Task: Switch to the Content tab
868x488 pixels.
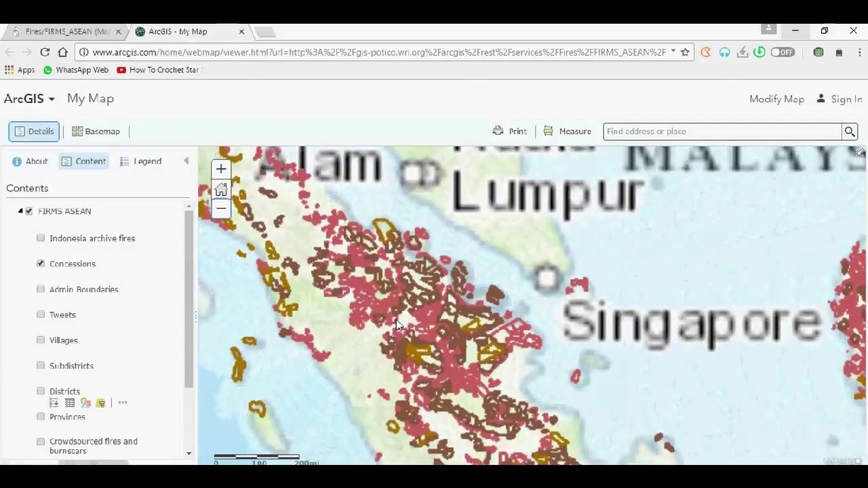Action: [83, 161]
